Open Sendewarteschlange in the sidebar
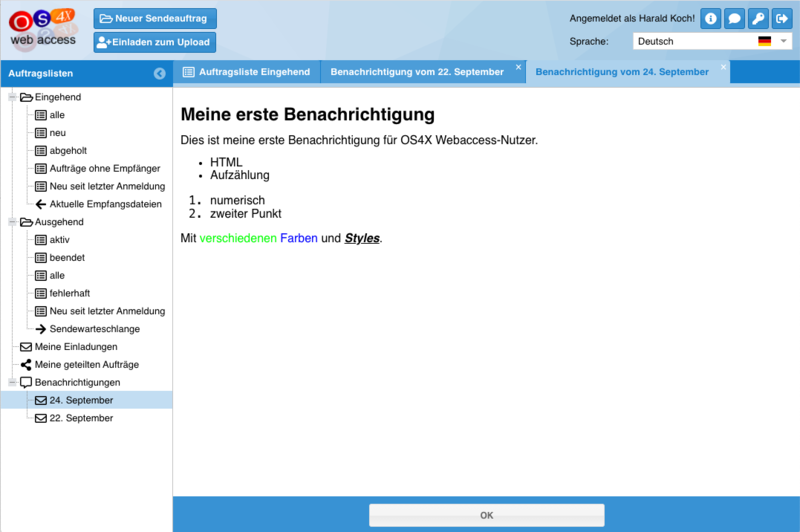Viewport: 800px width, 532px height. [94, 328]
